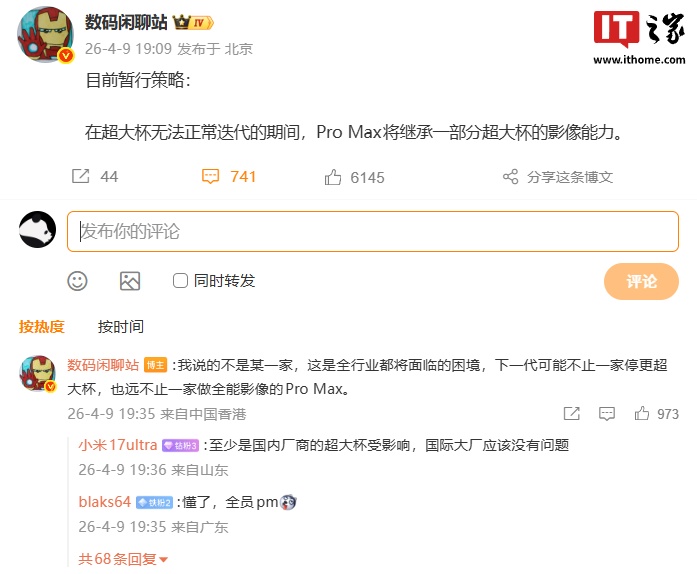The image size is (697, 574).
Task: Open the 741 comments icon
Action: point(210,176)
